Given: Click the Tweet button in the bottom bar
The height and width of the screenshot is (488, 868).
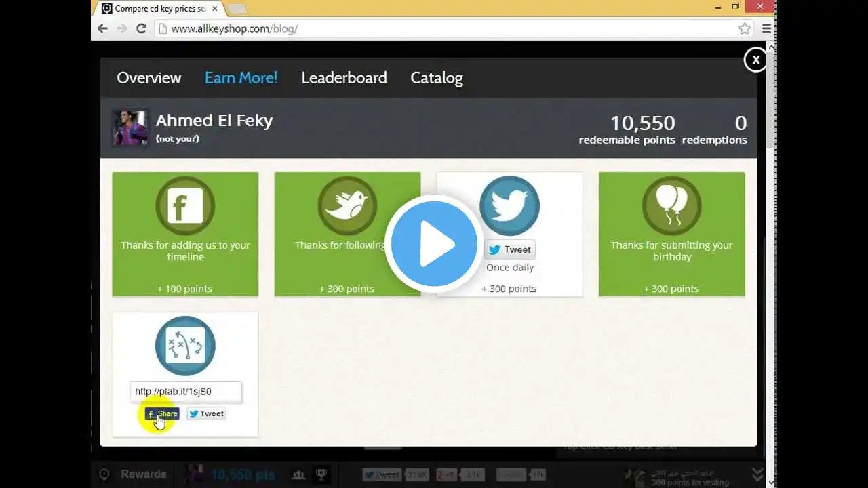Looking at the screenshot, I should [381, 474].
